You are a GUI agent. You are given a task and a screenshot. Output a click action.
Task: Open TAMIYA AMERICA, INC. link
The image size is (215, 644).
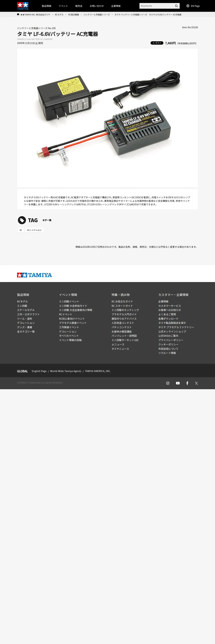[x=98, y=371]
